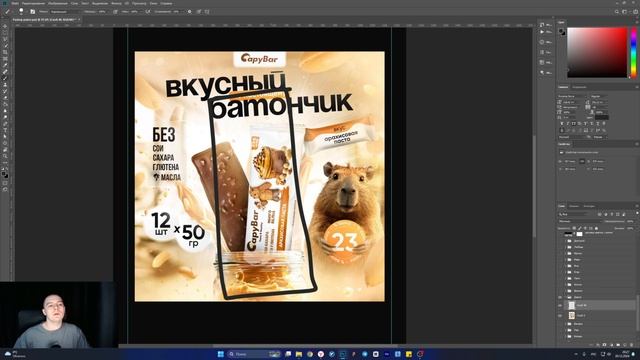Select the Crop tool

[5, 52]
